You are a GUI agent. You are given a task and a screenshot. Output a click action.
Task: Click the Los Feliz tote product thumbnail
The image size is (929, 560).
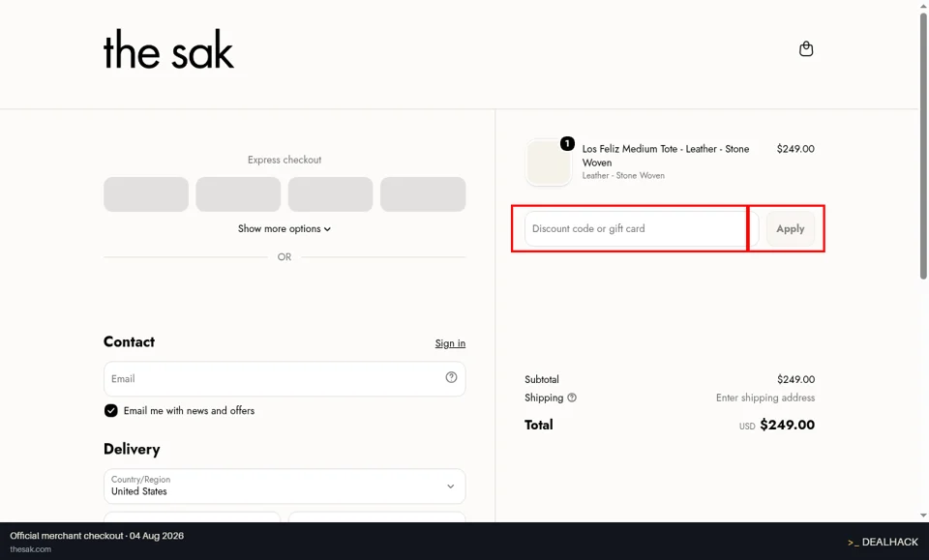coord(548,162)
